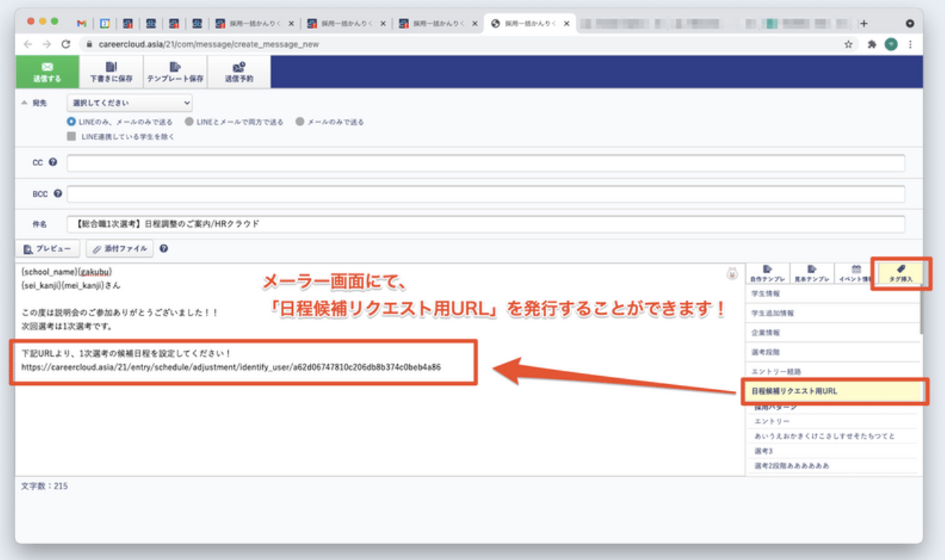Check the LINE連携している学生を除く checkbox
The image size is (945, 560).
click(x=72, y=136)
